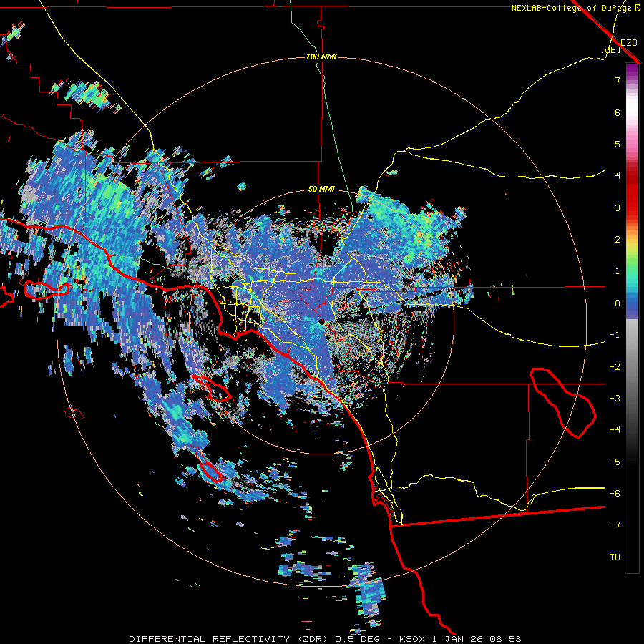Click the '4' value on color scale
The width and height of the screenshot is (644, 644).
(618, 176)
